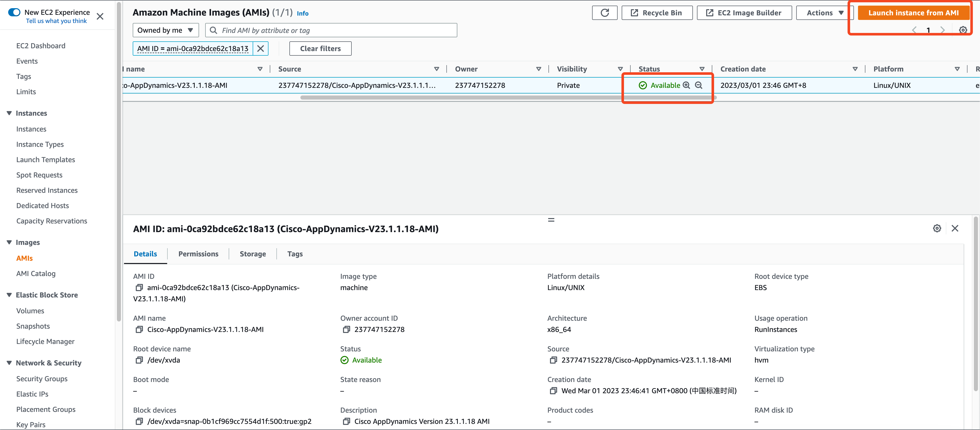
Task: Switch to the Storage tab
Action: [x=253, y=254]
